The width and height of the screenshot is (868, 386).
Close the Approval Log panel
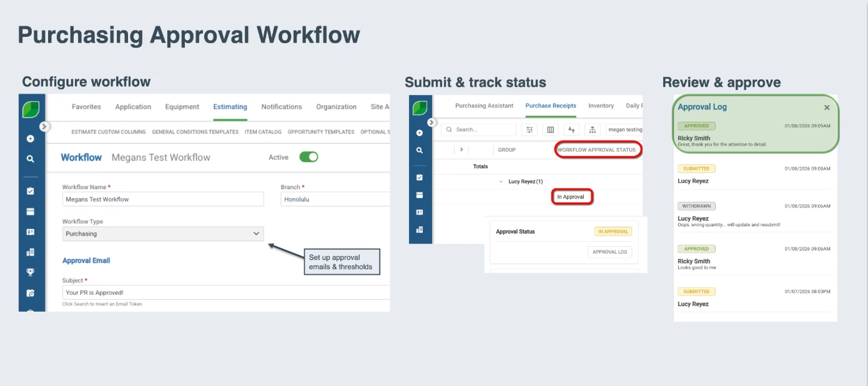pyautogui.click(x=827, y=107)
